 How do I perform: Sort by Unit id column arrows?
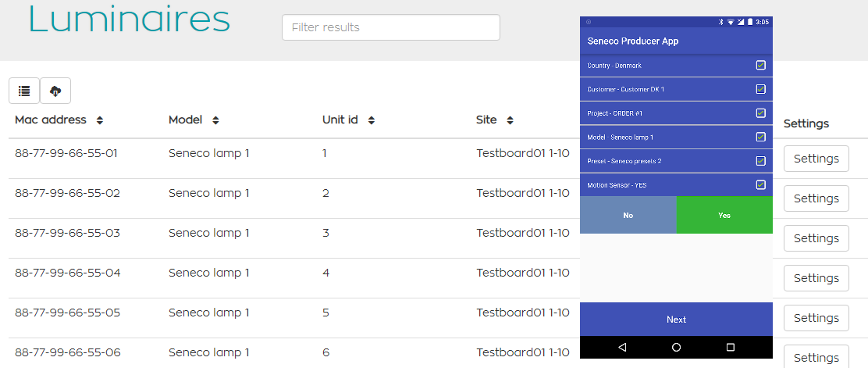[372, 120]
